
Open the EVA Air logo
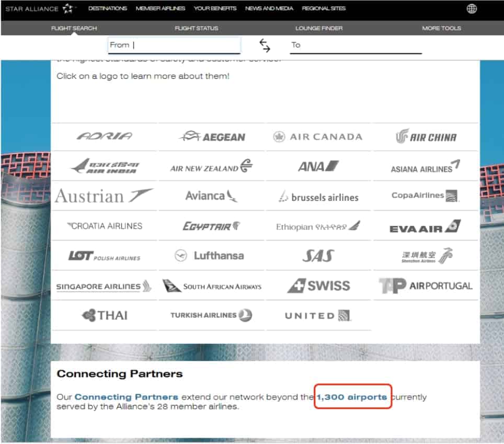coord(425,226)
